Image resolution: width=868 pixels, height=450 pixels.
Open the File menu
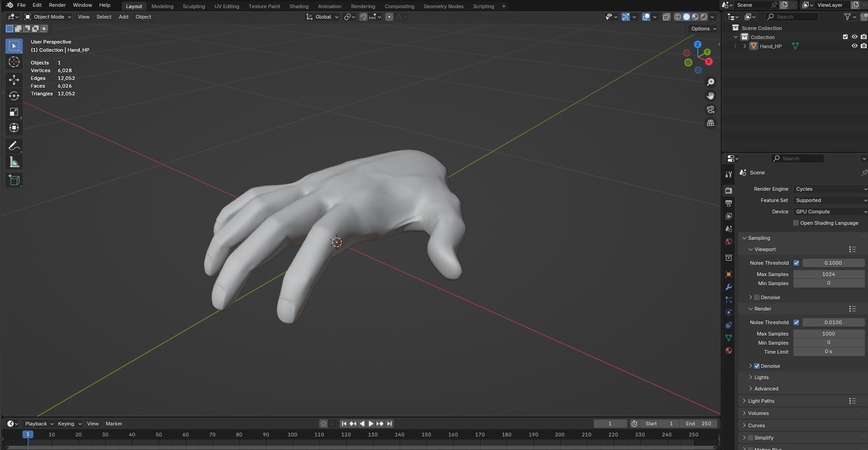(21, 5)
